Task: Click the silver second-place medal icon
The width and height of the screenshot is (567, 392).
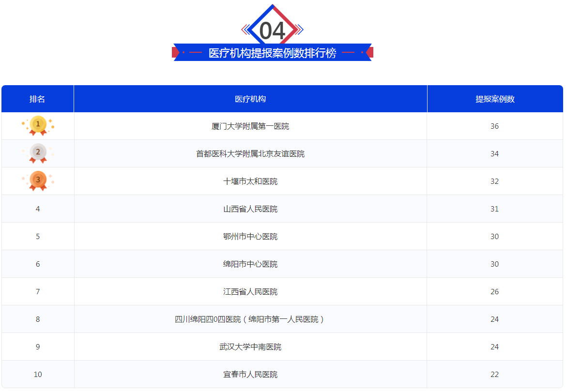Action: pyautogui.click(x=38, y=153)
